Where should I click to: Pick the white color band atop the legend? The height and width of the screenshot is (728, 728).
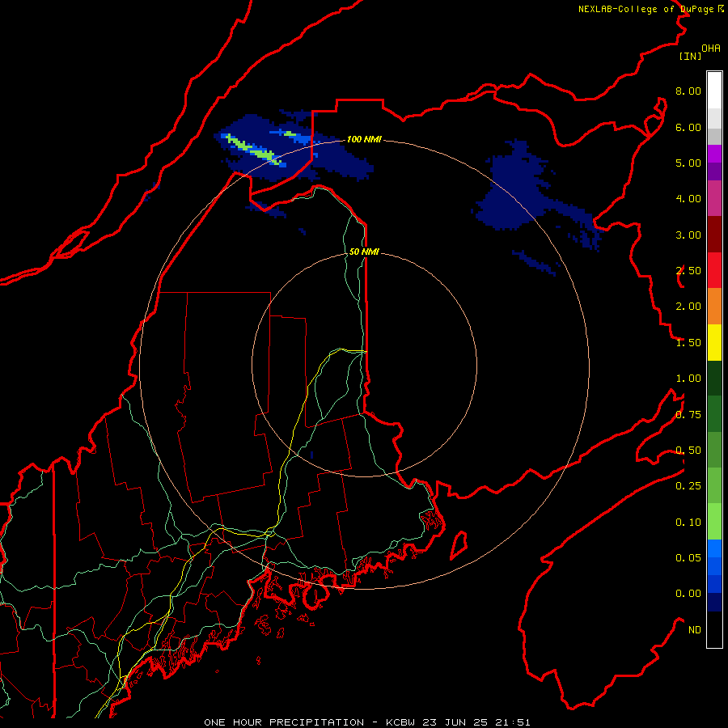pos(714,91)
